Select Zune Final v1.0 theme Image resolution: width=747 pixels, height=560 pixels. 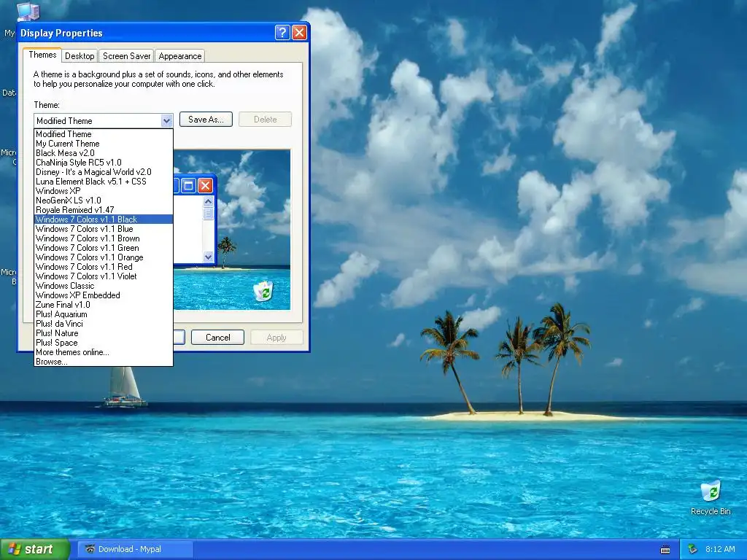(104, 305)
